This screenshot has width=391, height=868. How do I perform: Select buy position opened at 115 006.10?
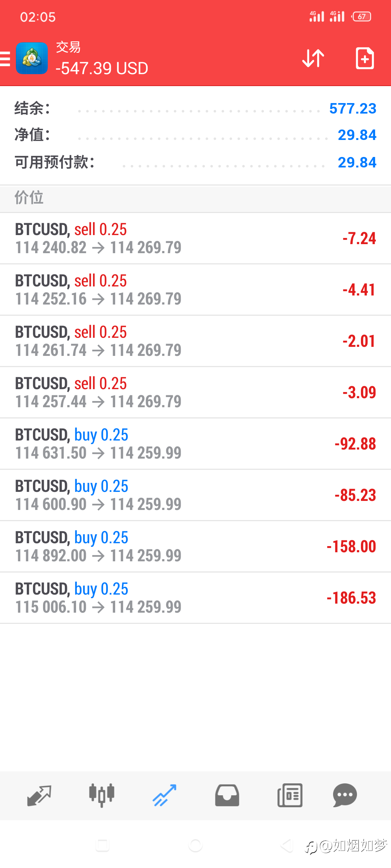pyautogui.click(x=195, y=598)
